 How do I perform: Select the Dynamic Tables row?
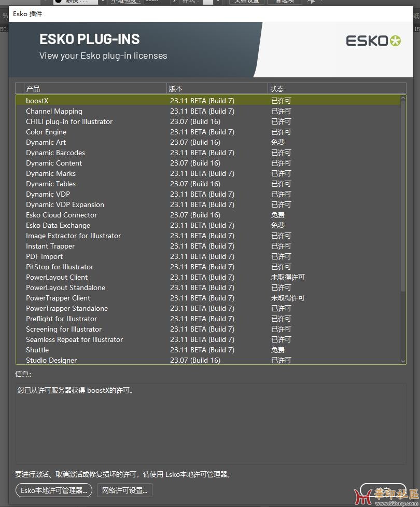[208, 184]
